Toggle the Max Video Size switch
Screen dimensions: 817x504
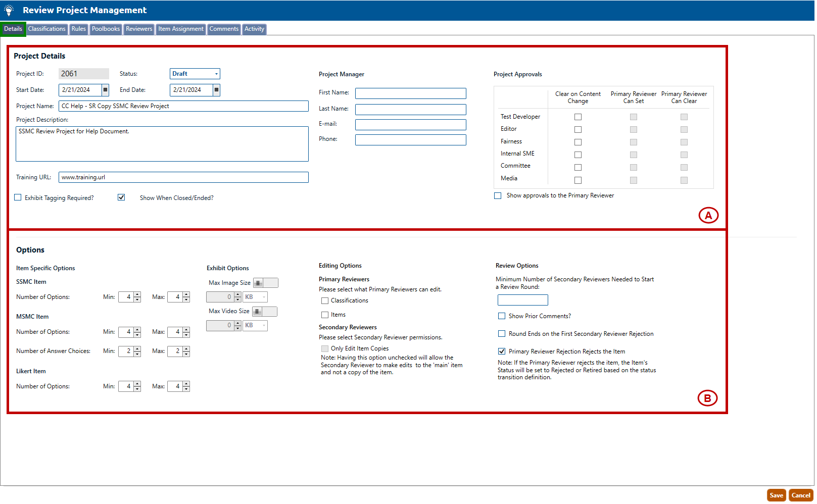coord(264,312)
